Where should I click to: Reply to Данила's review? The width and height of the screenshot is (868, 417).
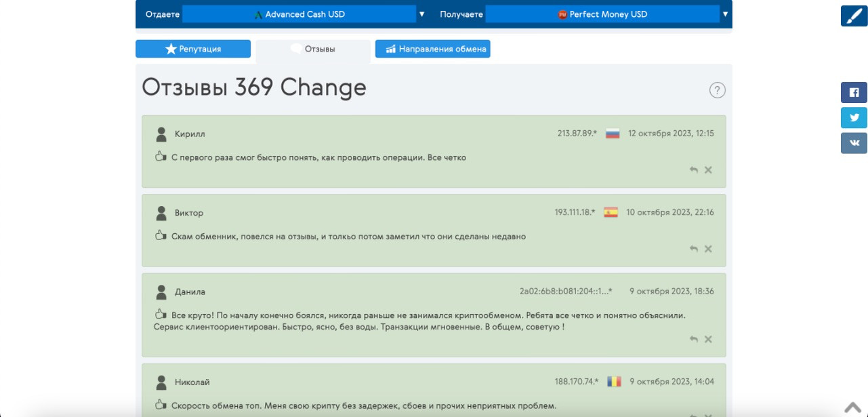tap(693, 339)
